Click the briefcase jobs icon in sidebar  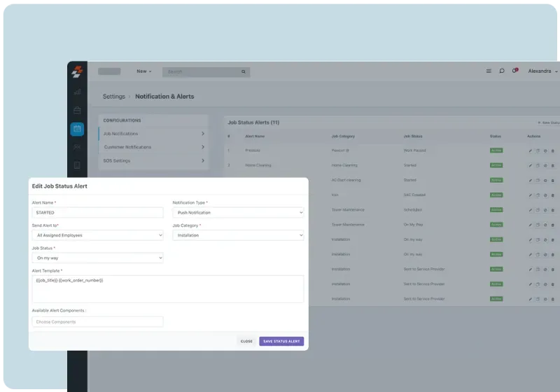click(x=77, y=110)
